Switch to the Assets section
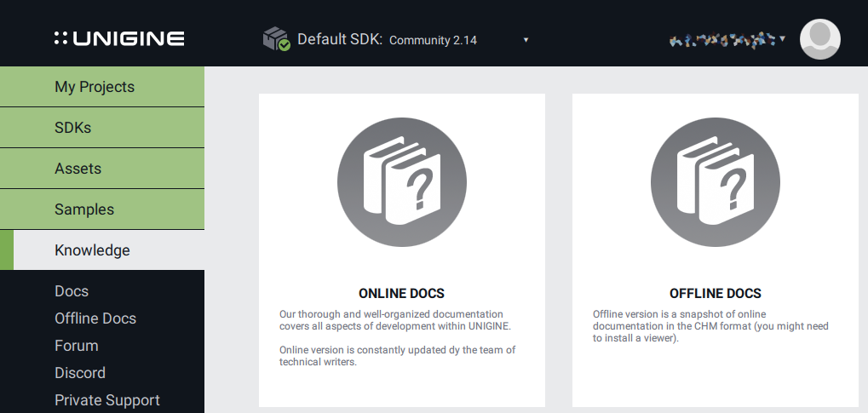The width and height of the screenshot is (868, 413). tap(102, 169)
